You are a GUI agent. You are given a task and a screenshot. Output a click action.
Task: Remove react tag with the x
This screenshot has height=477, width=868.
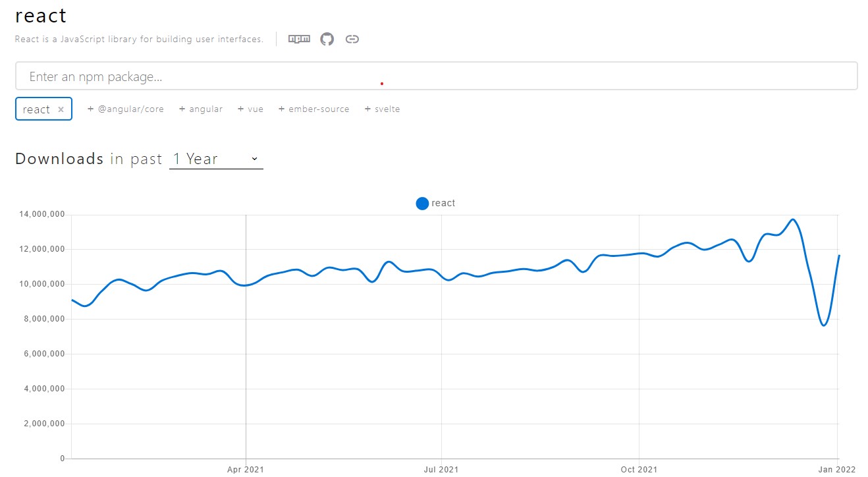[61, 109]
